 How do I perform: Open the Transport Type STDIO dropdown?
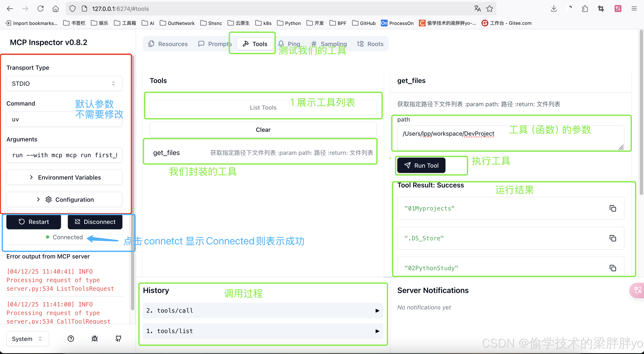[64, 84]
